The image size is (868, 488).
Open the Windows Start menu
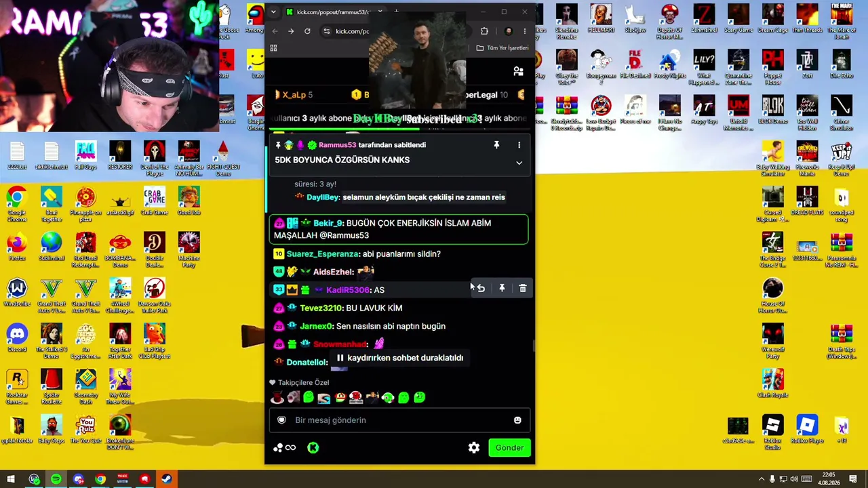tap(11, 479)
